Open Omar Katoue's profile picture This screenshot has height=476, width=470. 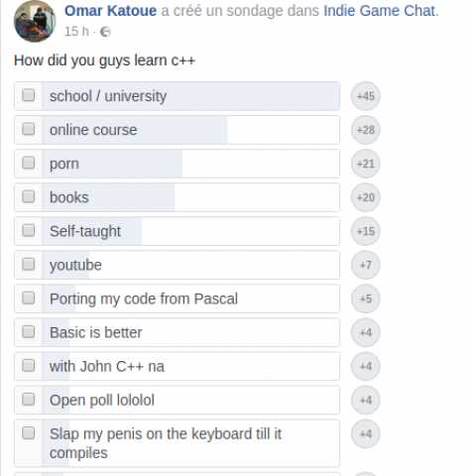(35, 22)
